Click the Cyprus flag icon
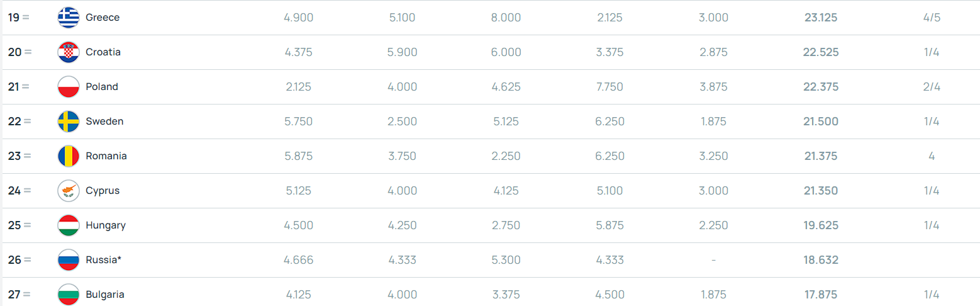The image size is (980, 306). (68, 191)
